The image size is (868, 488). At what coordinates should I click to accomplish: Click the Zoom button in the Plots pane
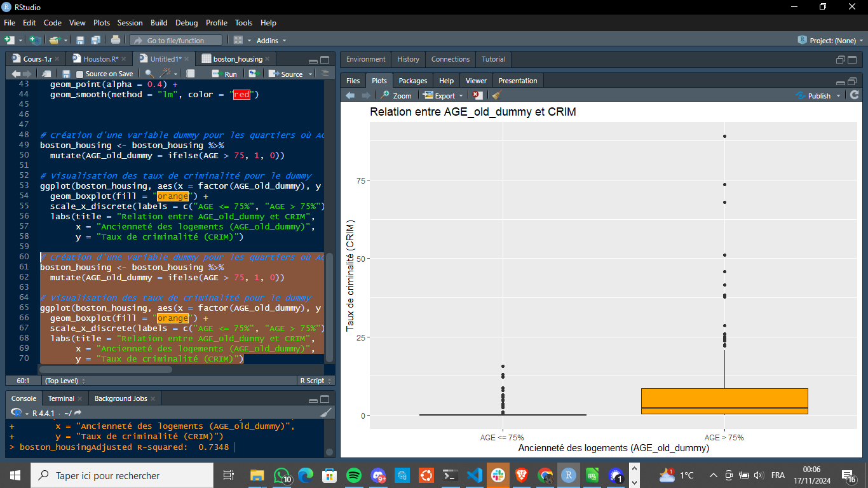(397, 95)
